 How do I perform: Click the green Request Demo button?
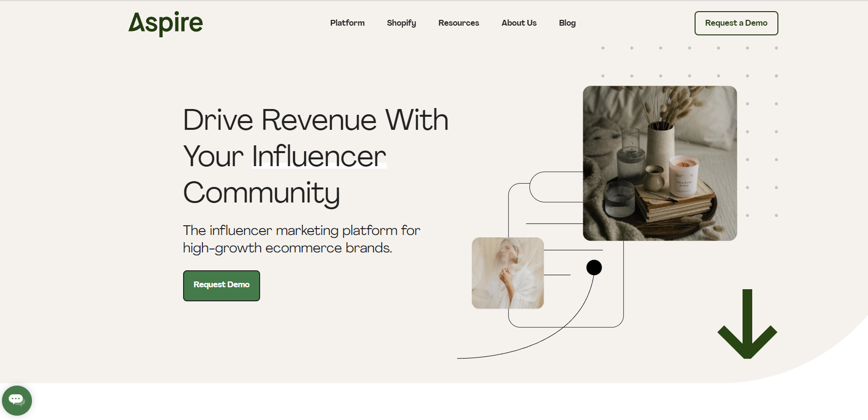(221, 286)
